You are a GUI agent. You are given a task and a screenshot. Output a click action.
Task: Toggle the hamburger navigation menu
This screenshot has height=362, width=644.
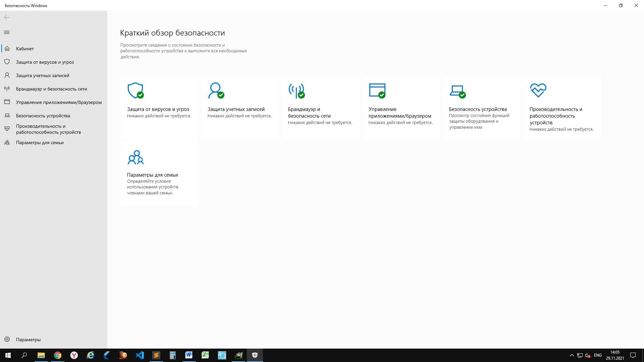7,33
